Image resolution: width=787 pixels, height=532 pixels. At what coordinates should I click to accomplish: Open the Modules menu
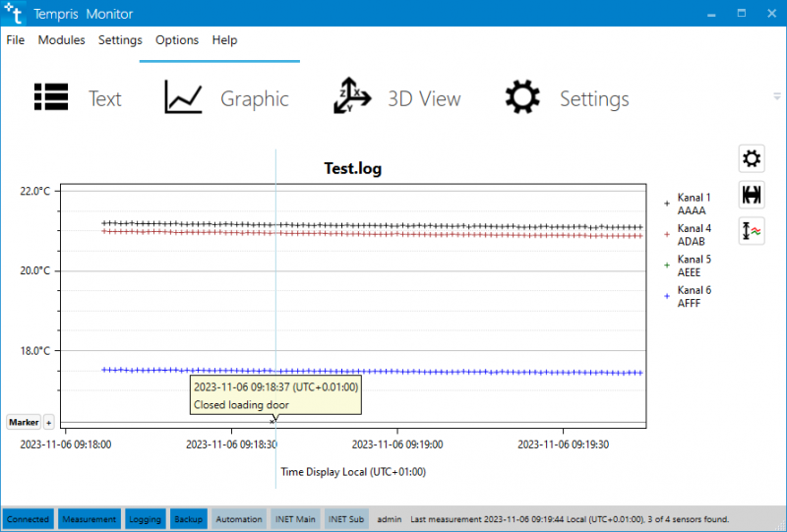(x=61, y=40)
